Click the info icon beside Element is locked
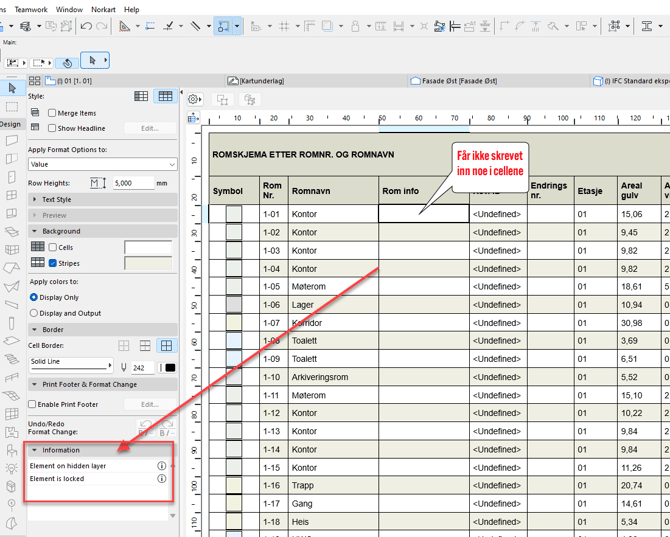The width and height of the screenshot is (670, 537). pos(162,479)
